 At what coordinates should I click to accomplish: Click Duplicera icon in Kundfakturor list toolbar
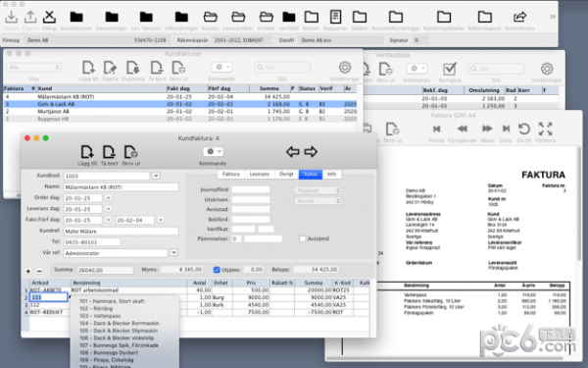click(x=133, y=68)
